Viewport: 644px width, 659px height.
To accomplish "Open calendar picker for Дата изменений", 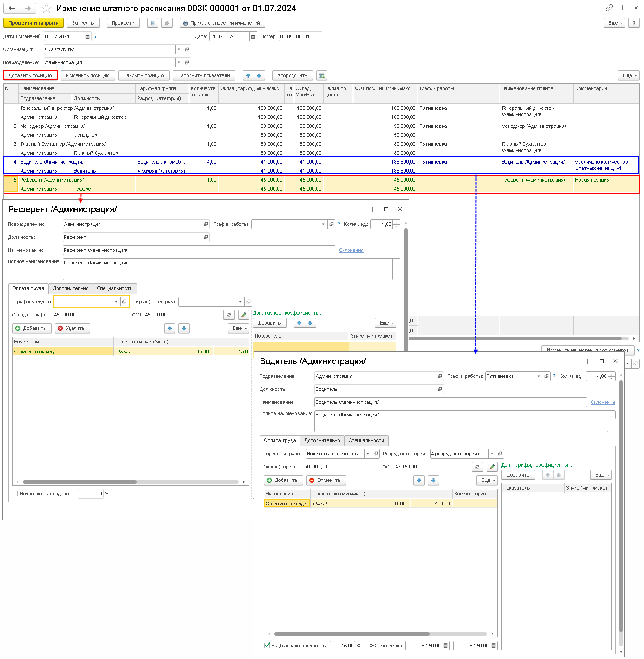I will 88,36.
